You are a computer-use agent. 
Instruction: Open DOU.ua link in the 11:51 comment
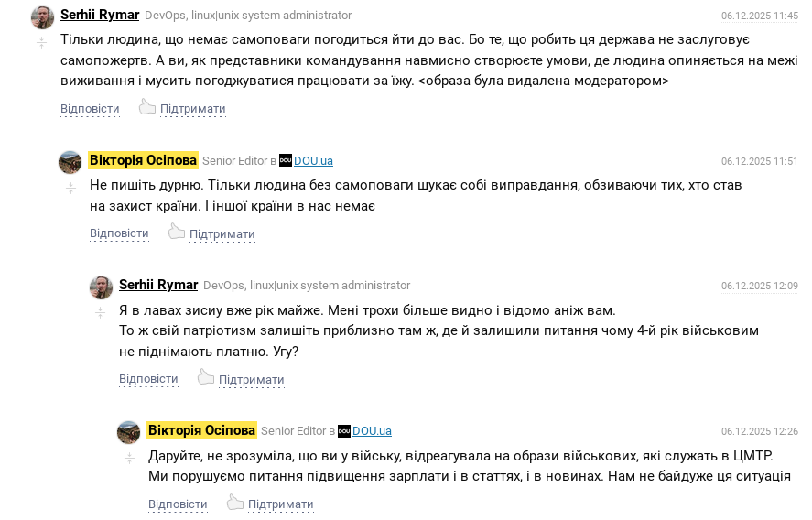click(x=313, y=161)
